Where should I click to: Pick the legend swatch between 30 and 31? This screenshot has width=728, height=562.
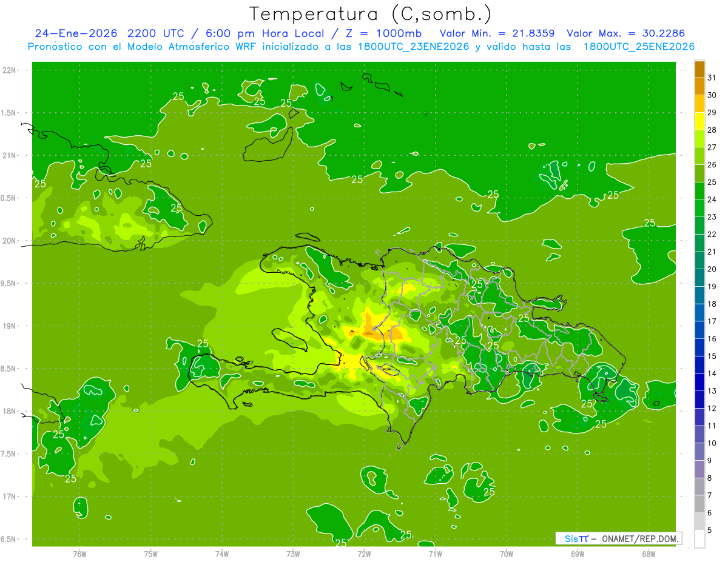pos(699,86)
